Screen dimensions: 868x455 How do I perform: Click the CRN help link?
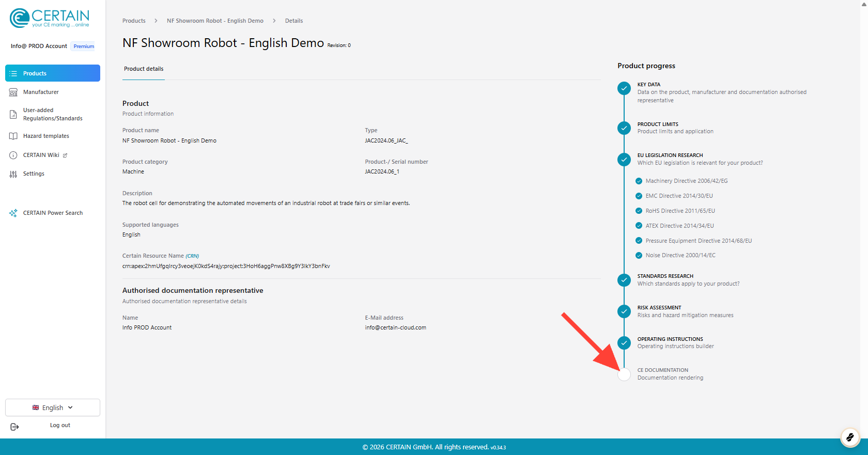click(x=192, y=256)
